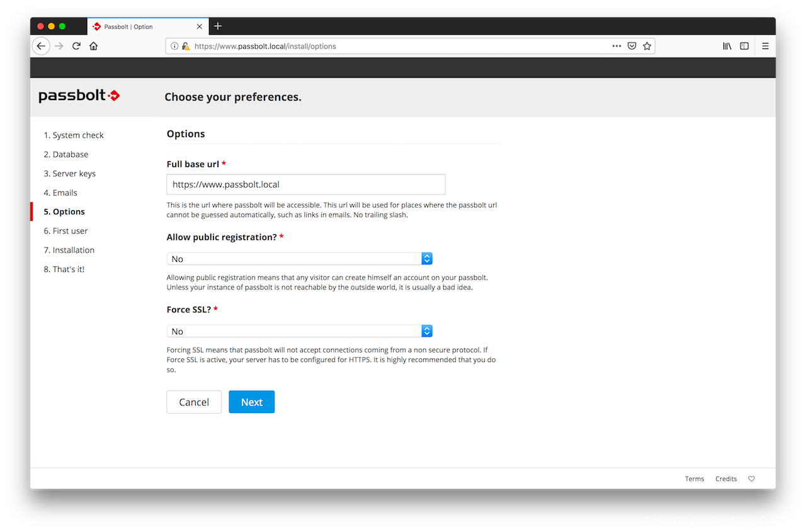Go to step 8. That's it!

[x=64, y=269]
